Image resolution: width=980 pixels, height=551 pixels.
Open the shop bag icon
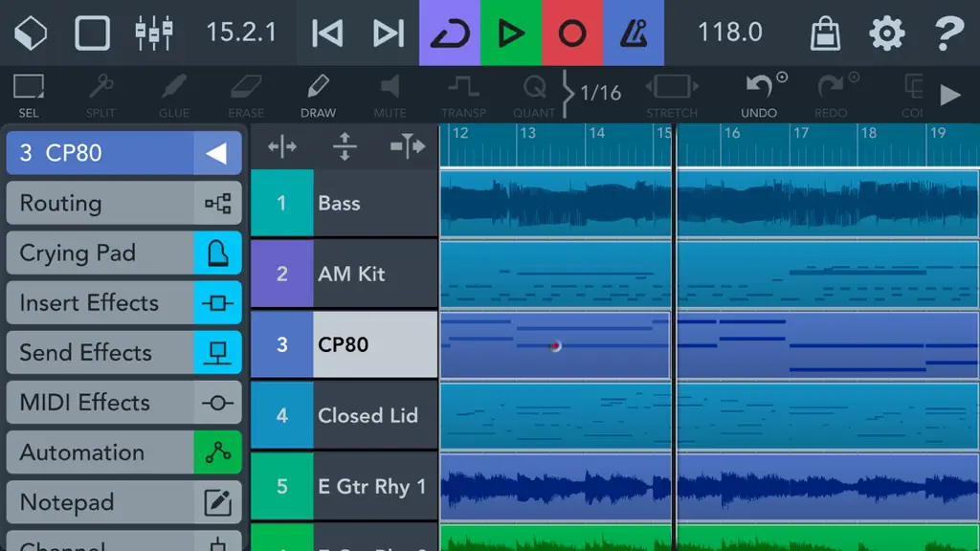[825, 33]
